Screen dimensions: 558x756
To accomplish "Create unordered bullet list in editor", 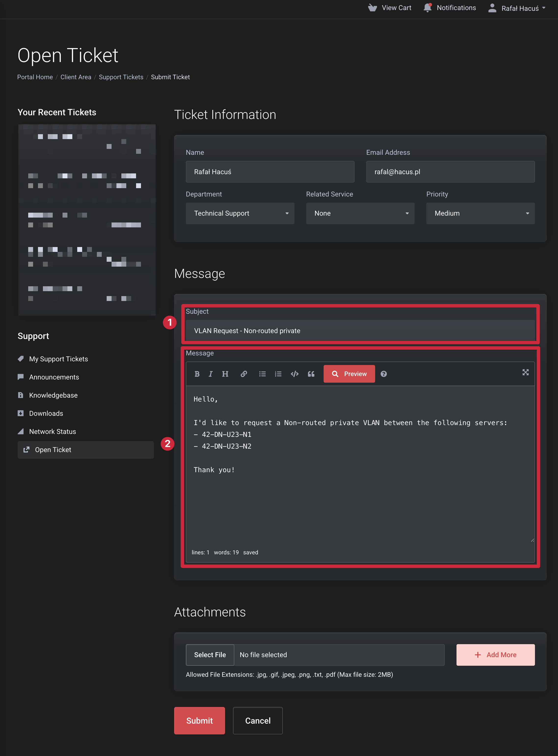I will [262, 374].
